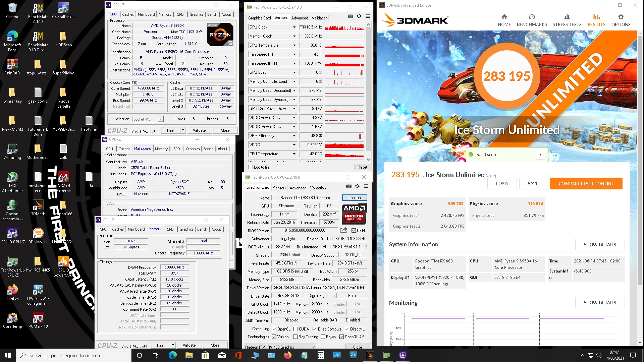Open 3DMark STRESS TESTS icon

pos(567,17)
